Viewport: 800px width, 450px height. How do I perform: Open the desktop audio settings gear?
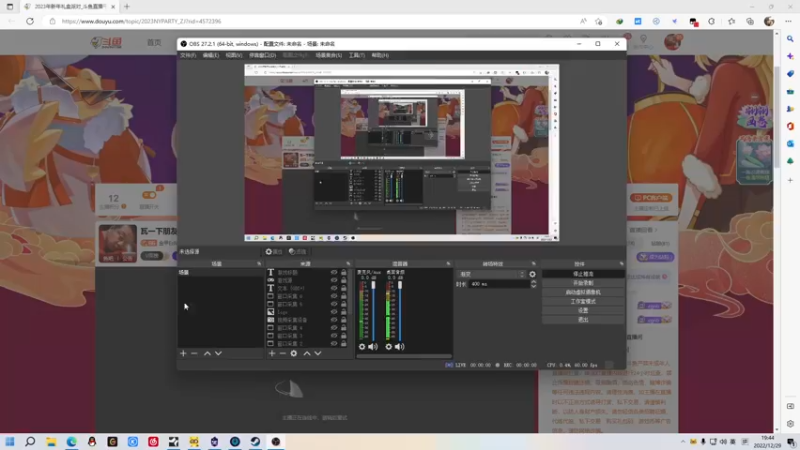click(389, 346)
